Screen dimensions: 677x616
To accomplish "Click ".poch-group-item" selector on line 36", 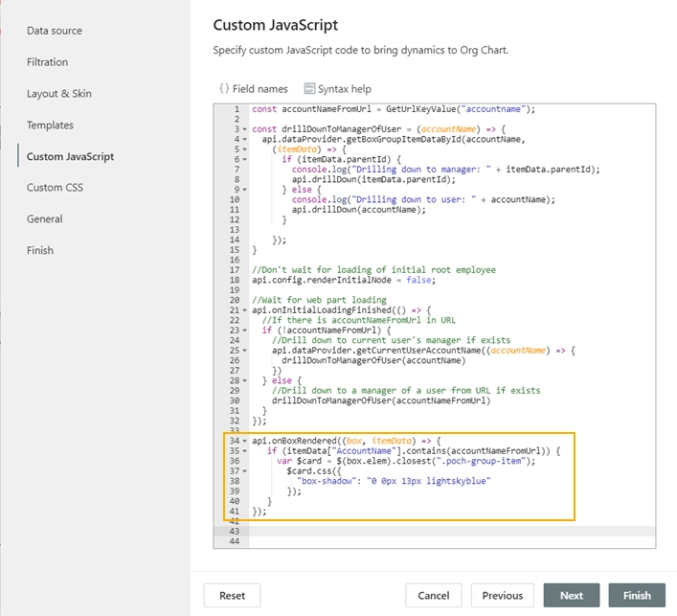I will 482,461.
